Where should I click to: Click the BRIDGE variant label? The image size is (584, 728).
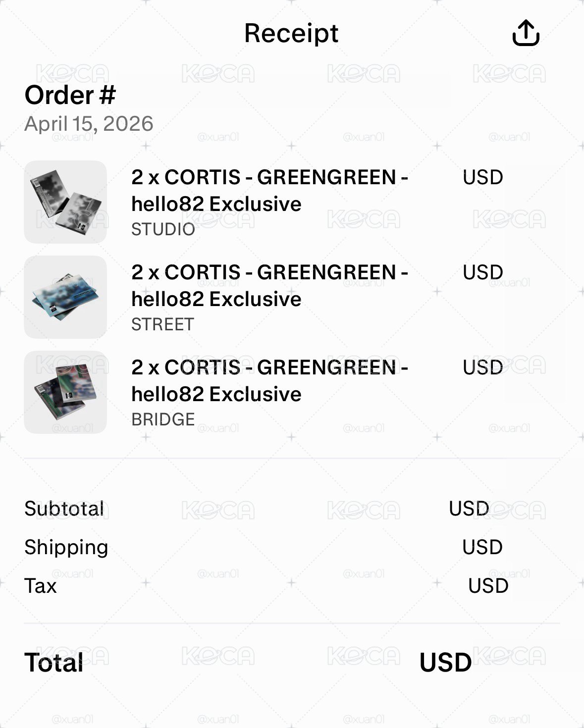pyautogui.click(x=163, y=419)
